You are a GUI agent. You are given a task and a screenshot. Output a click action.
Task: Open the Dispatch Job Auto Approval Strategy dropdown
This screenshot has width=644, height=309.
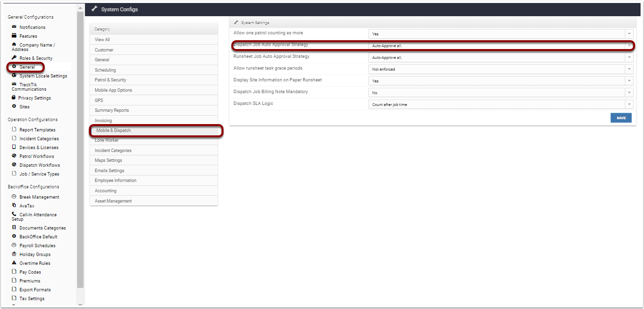(629, 45)
